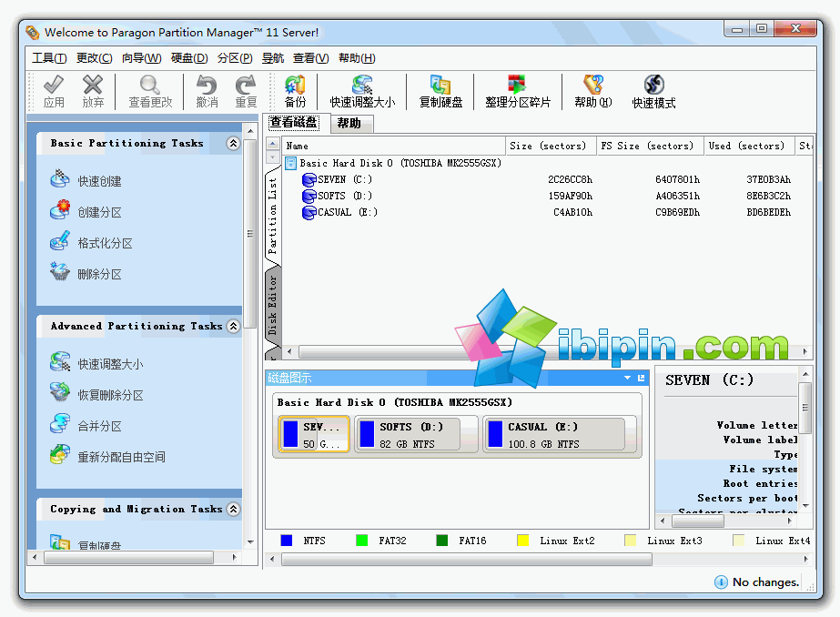Screen dimensions: 840x617
Task: Select the Basic Hard Disk 0 tree row
Action: 394,164
